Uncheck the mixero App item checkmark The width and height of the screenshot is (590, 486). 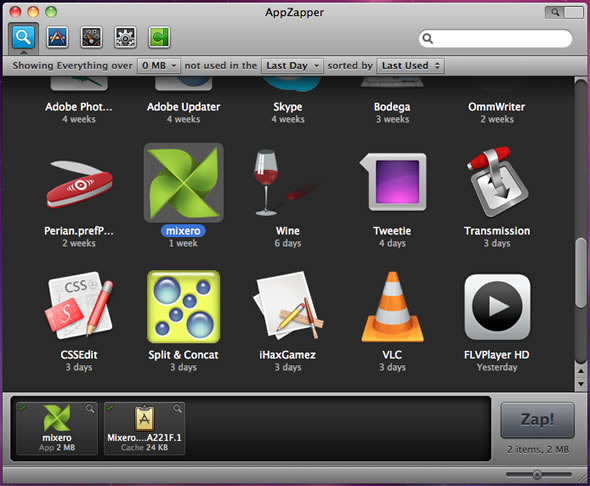coord(23,407)
